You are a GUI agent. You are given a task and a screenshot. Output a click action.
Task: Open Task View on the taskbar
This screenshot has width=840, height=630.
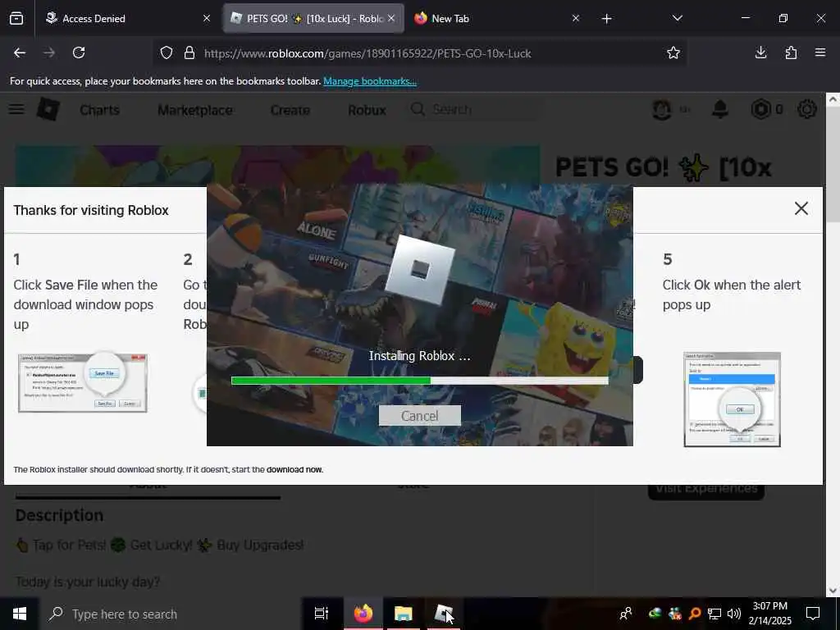321,614
